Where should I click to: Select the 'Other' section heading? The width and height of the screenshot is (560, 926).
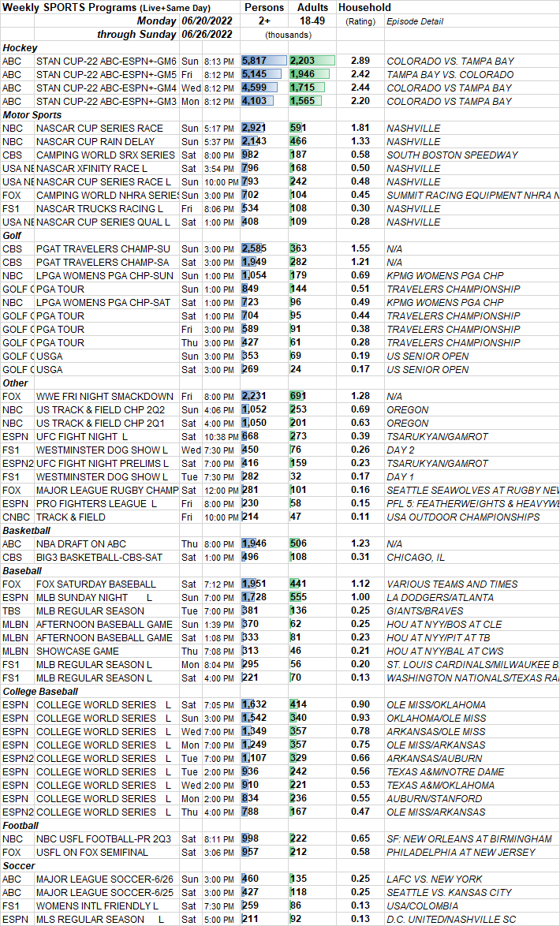(x=14, y=383)
